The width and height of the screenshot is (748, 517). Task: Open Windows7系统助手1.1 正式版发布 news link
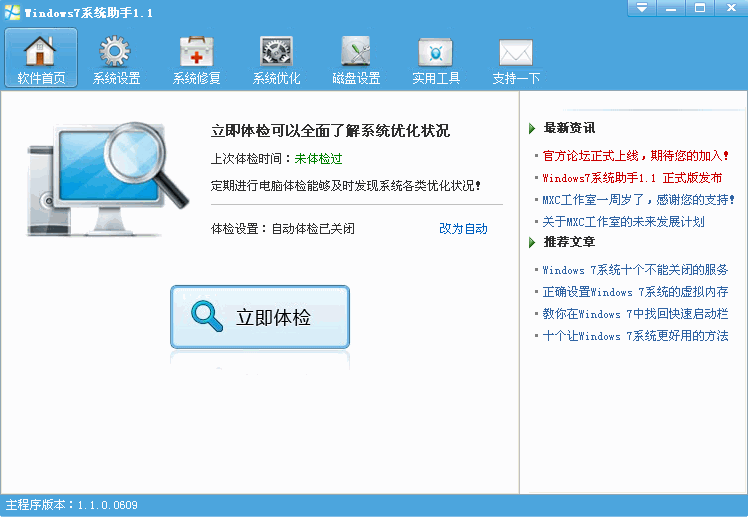point(632,178)
